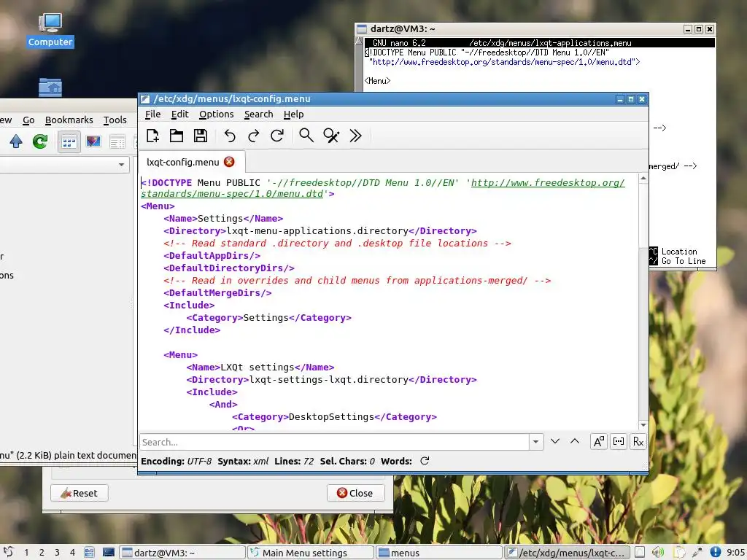Open the Go menu in file manager
Screen dimensions: 747x560
coord(28,120)
